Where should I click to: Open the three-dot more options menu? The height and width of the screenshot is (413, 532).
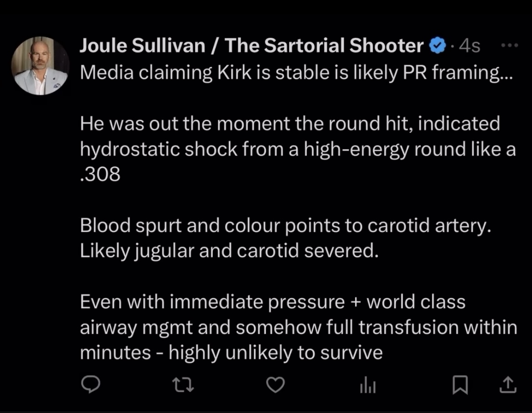point(510,45)
